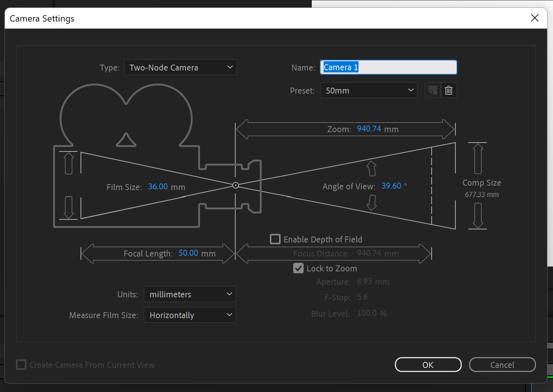The width and height of the screenshot is (553, 392).
Task: Confirm settings with the OK button
Action: [428, 365]
